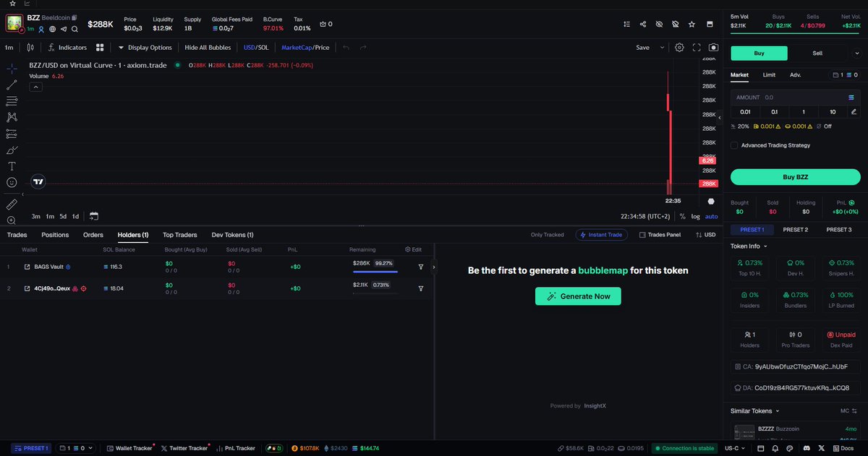Image resolution: width=868 pixels, height=456 pixels.
Task: Open chart settings gear
Action: (x=679, y=48)
